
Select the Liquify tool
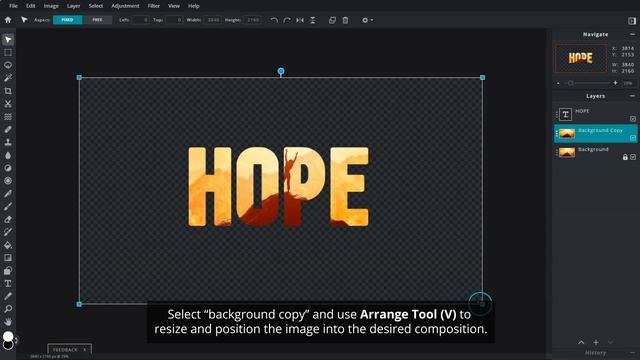click(x=8, y=117)
